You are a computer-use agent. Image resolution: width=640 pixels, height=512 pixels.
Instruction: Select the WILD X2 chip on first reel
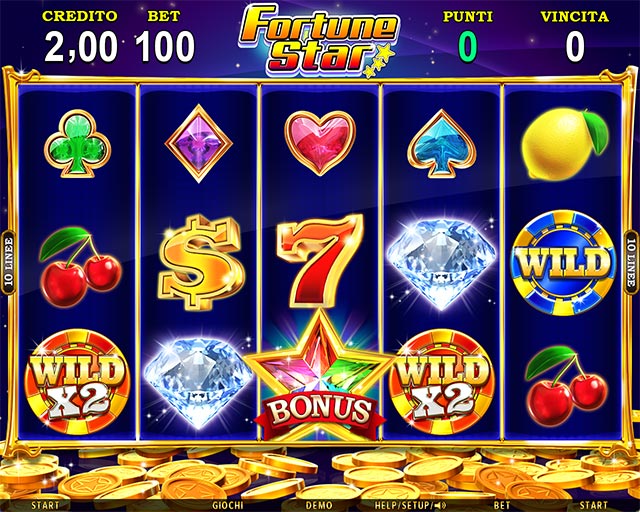(78, 382)
